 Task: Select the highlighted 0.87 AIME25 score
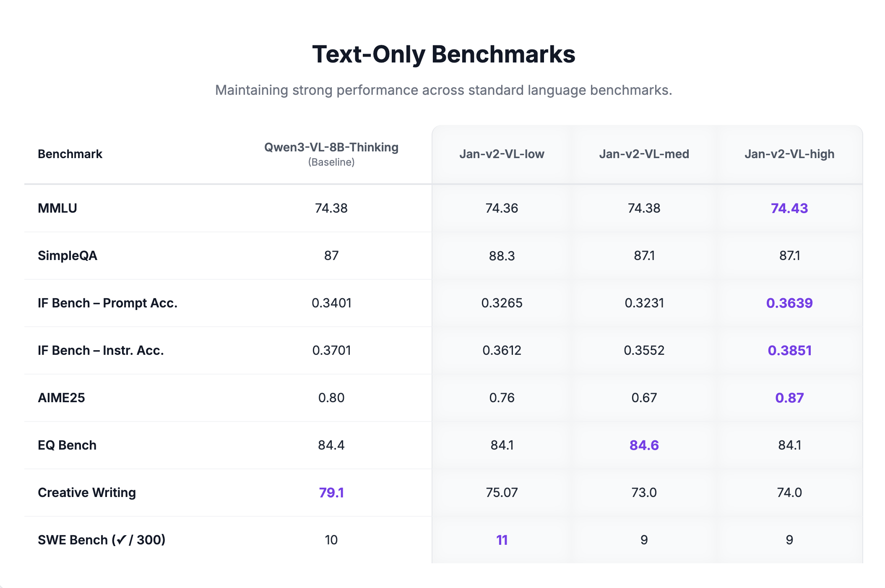[x=789, y=398]
